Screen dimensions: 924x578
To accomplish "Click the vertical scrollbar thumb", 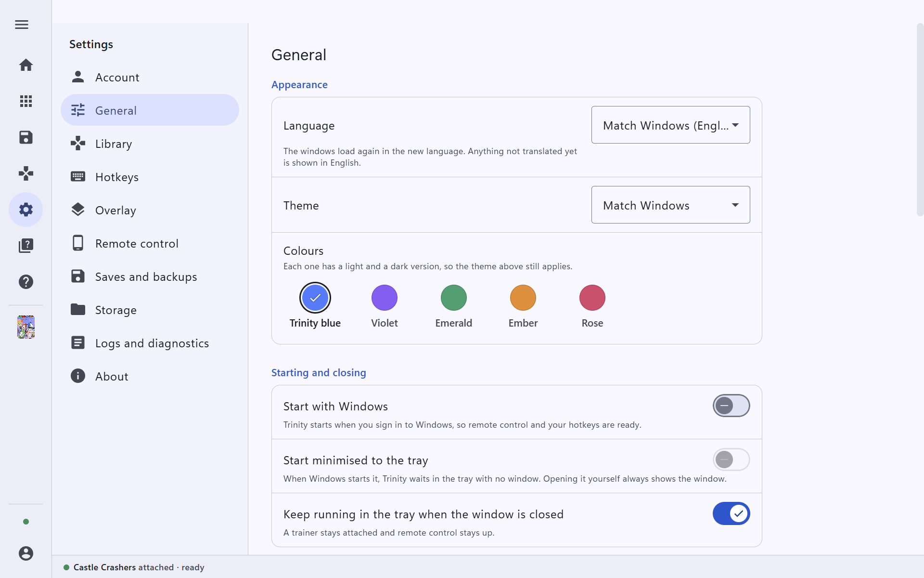I will tap(920, 119).
